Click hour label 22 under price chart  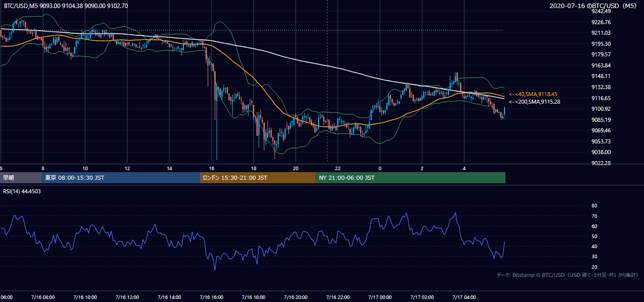click(338, 169)
